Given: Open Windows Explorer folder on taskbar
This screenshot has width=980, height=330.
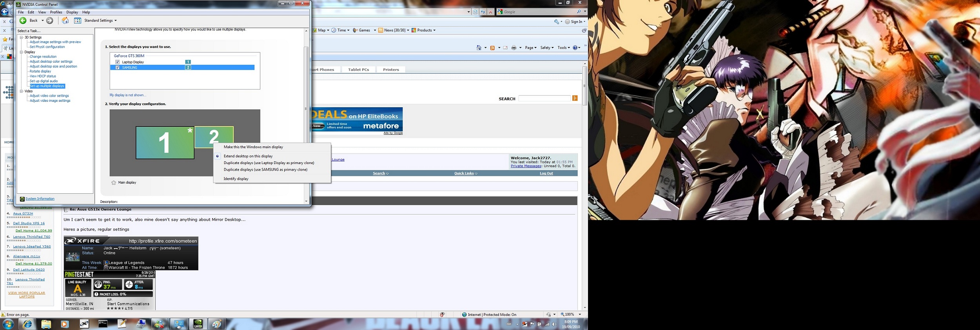Looking at the screenshot, I should pyautogui.click(x=46, y=324).
